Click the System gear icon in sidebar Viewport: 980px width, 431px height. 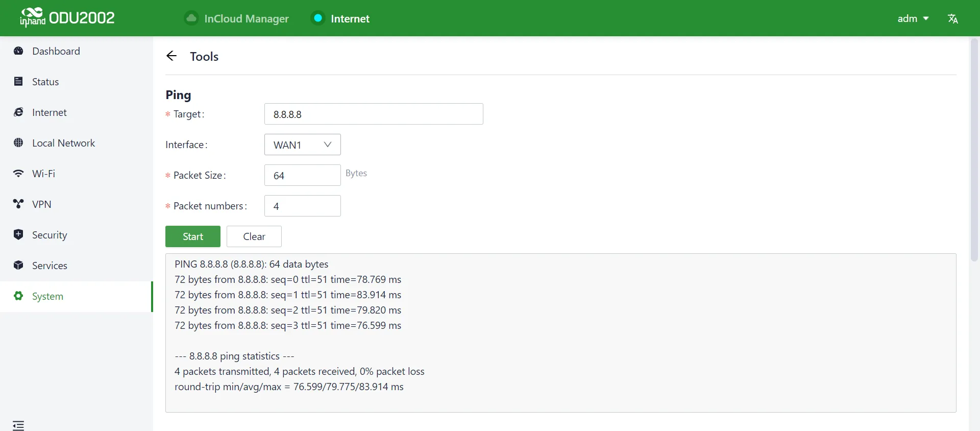coord(18,296)
